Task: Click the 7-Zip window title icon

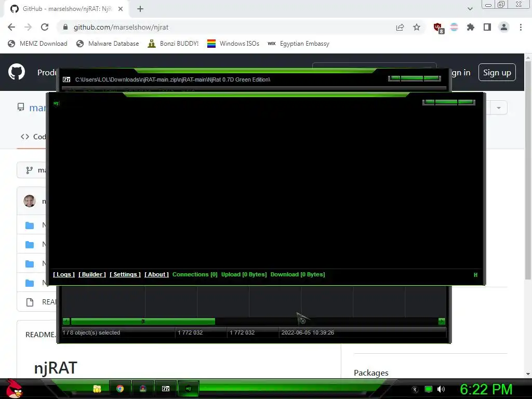Action: [66, 79]
